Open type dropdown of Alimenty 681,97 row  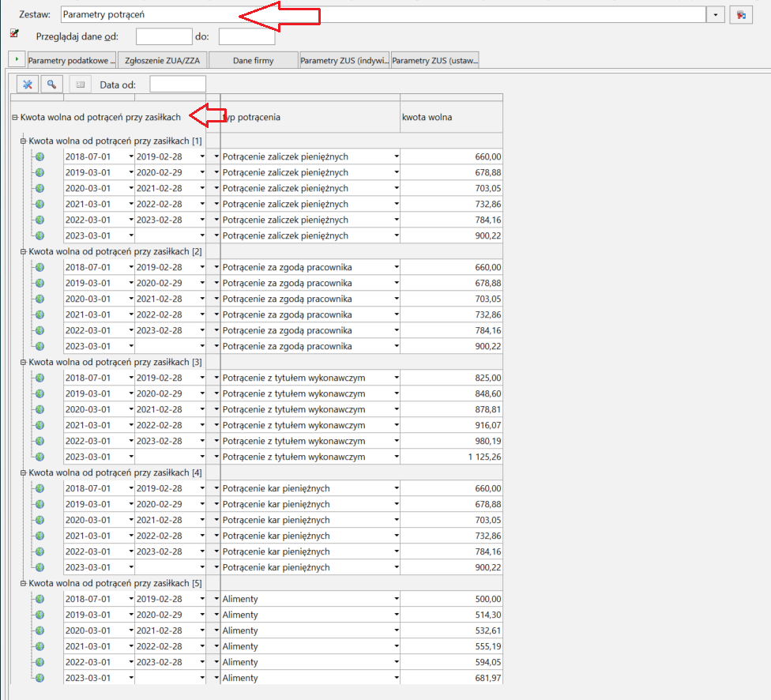pyautogui.click(x=397, y=678)
